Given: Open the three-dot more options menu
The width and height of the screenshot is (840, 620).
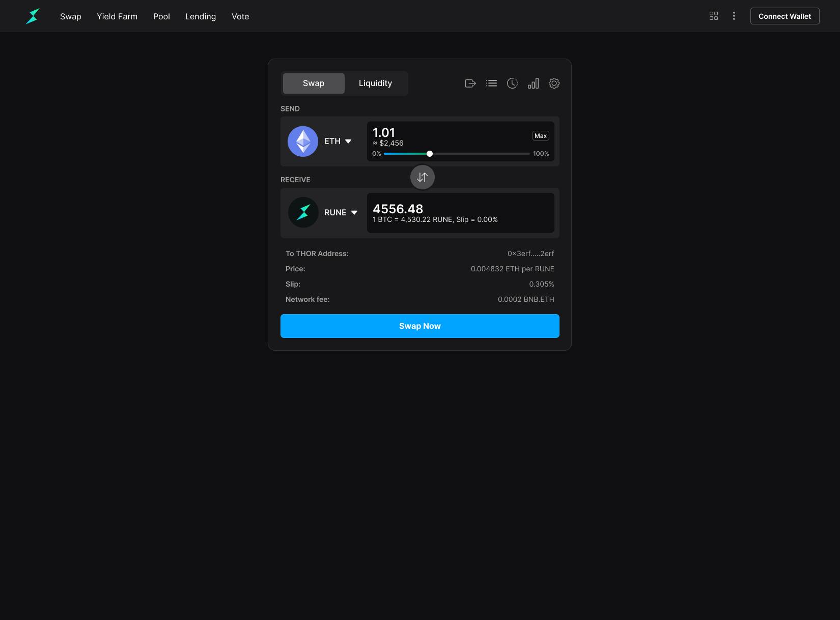Looking at the screenshot, I should point(734,16).
